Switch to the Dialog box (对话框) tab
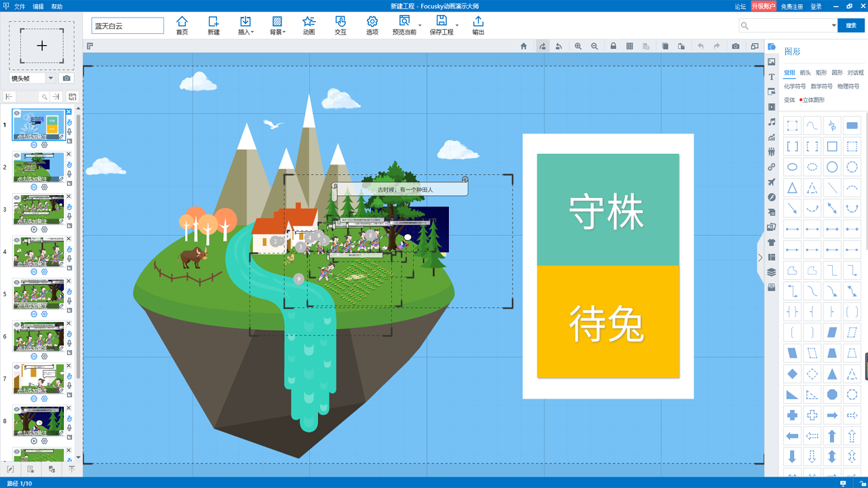Viewport: 868px width, 488px height. [x=856, y=73]
